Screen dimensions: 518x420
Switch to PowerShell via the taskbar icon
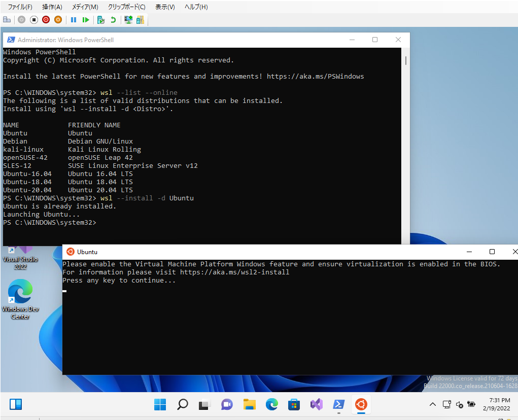point(338,404)
